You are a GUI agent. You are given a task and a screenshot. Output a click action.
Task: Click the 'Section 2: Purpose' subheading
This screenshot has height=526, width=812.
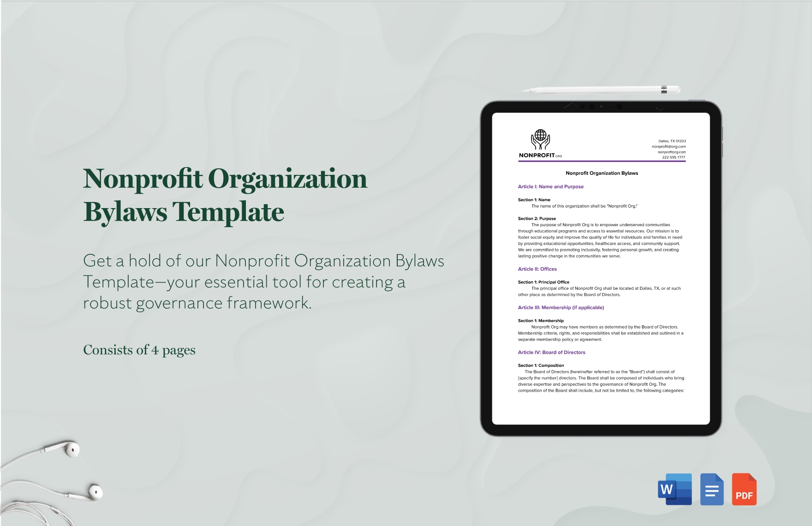click(537, 219)
